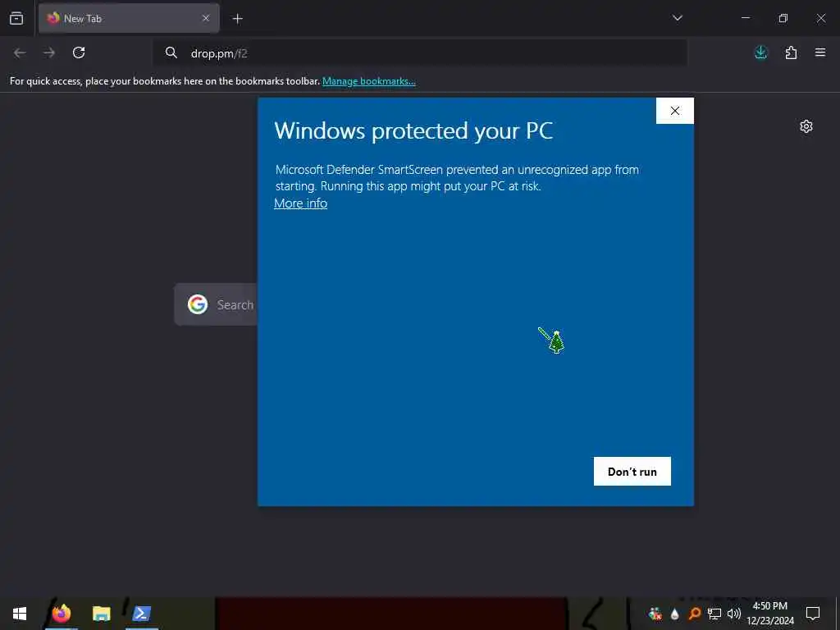Click the orange magnifier tray icon
840x630 pixels.
tap(694, 614)
